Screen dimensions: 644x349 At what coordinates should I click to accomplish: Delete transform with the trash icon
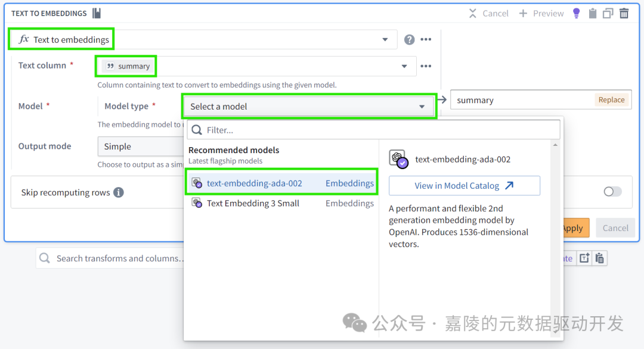624,14
